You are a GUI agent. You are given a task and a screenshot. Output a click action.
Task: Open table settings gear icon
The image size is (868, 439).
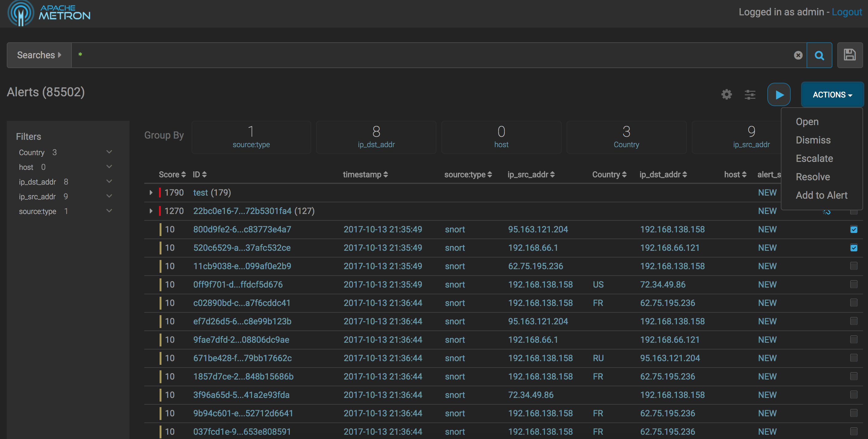(727, 95)
